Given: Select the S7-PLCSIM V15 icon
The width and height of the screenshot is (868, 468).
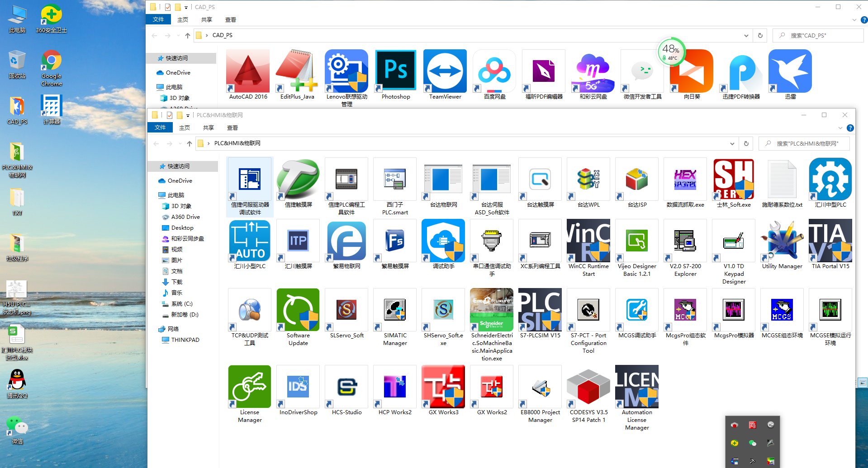Looking at the screenshot, I should tap(540, 310).
